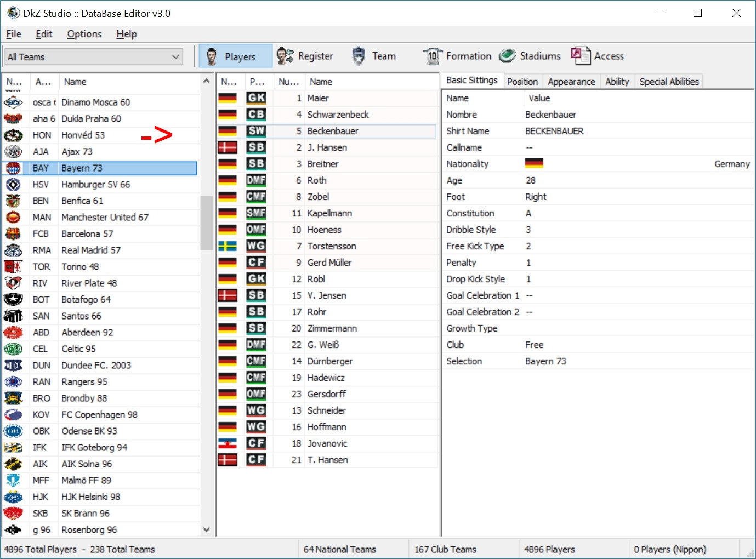
Task: Click the GK position icon for Maier
Action: point(256,98)
